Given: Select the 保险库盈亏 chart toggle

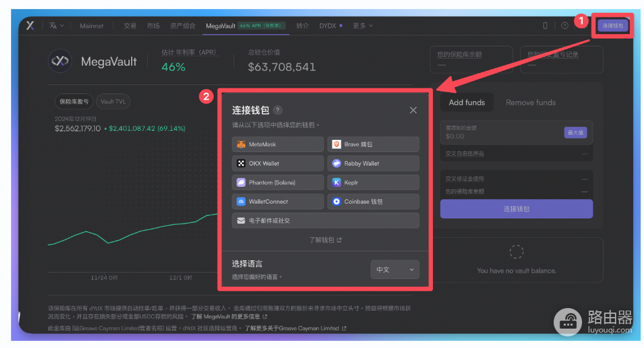Looking at the screenshot, I should pyautogui.click(x=74, y=102).
